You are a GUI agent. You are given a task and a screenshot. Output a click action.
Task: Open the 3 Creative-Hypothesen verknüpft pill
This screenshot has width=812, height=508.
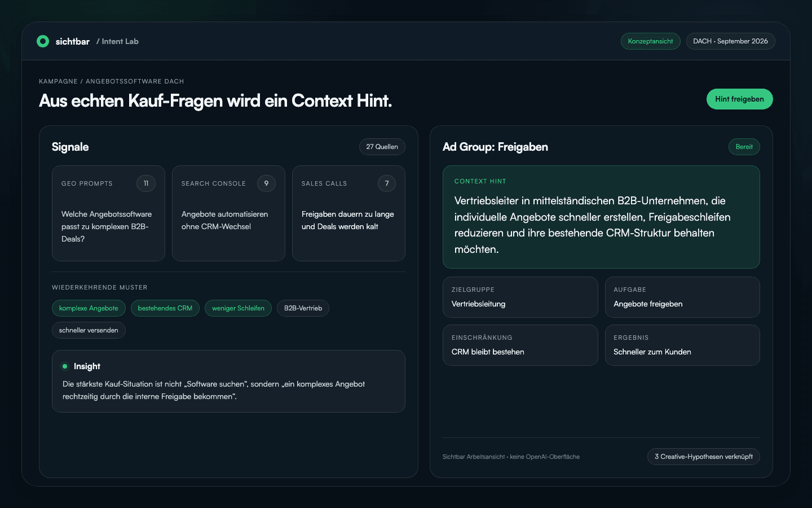[x=703, y=457]
